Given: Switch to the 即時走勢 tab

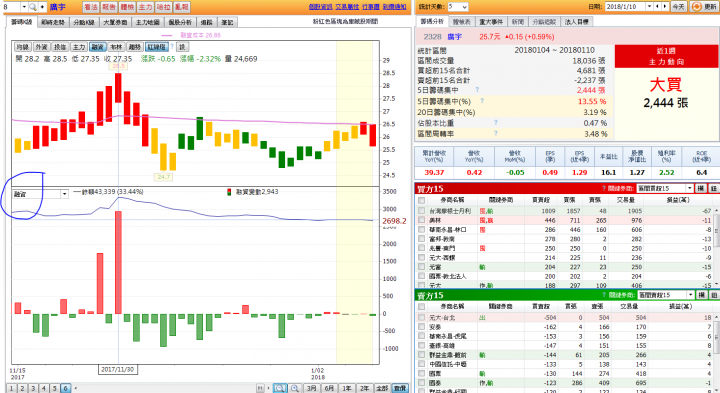Looking at the screenshot, I should [53, 22].
